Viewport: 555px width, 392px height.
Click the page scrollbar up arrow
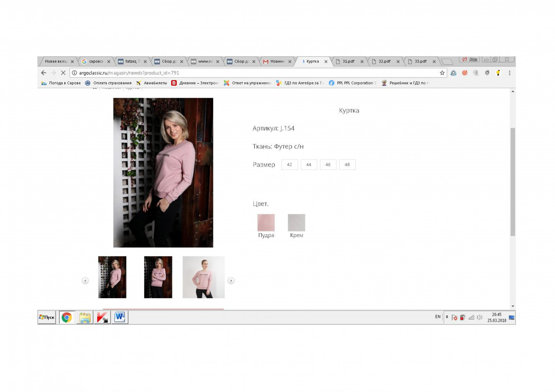(512, 91)
